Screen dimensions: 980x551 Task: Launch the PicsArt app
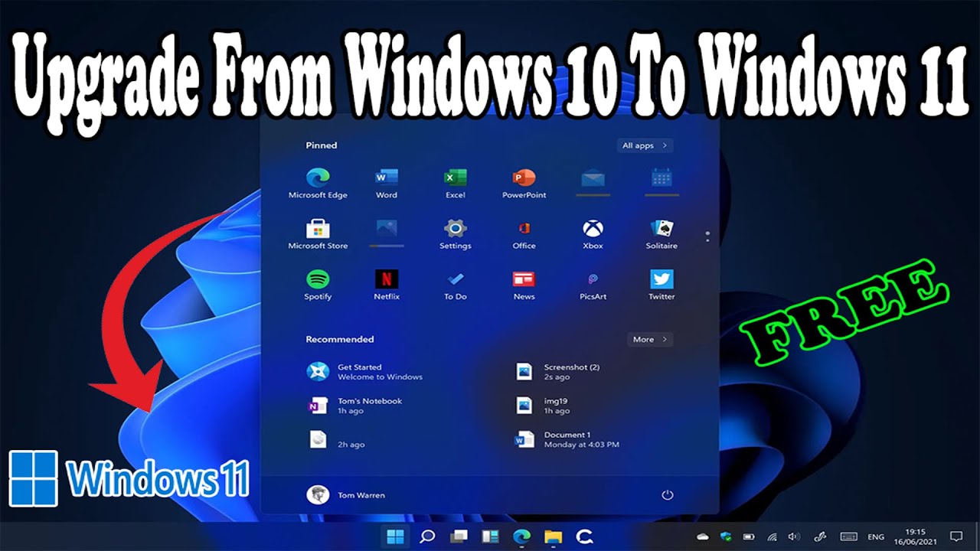(x=593, y=285)
